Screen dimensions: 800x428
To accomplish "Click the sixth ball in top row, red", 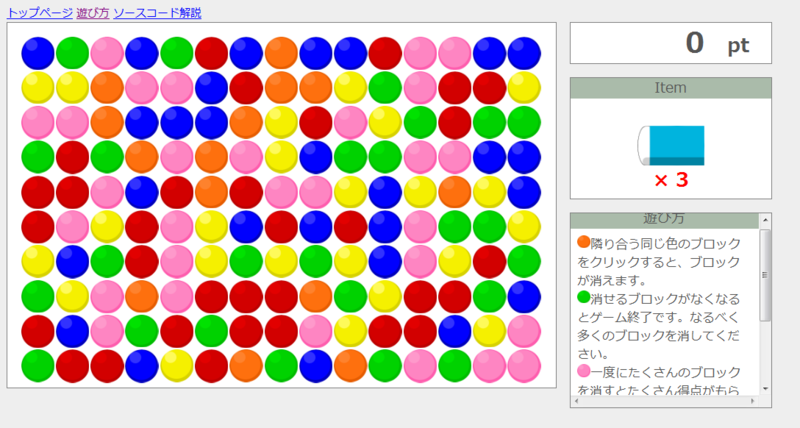I will pyautogui.click(x=211, y=53).
